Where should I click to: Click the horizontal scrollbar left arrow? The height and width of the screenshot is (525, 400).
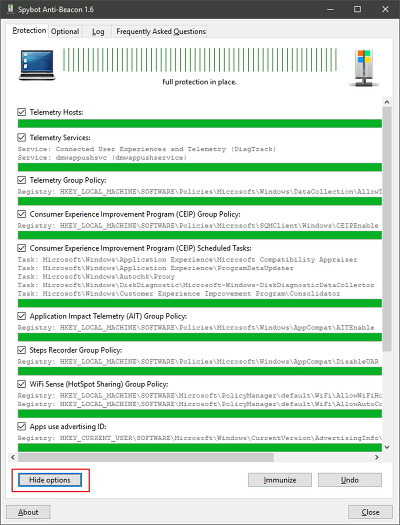(x=13, y=457)
